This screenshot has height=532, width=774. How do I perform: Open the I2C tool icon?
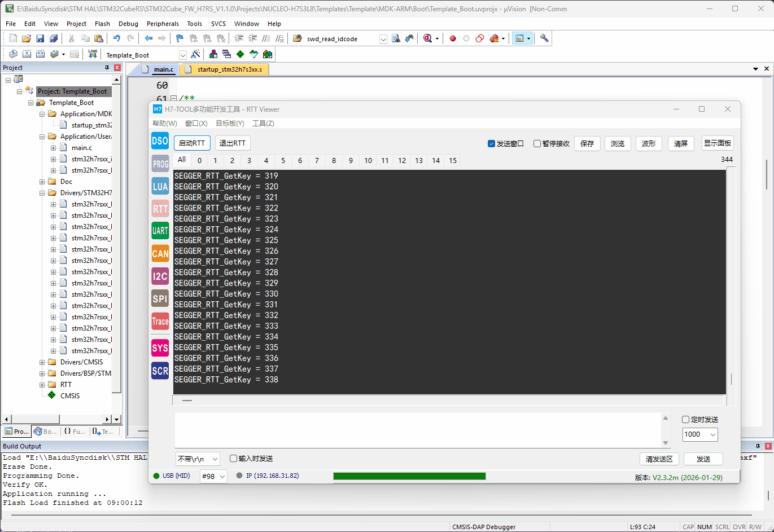click(x=159, y=276)
